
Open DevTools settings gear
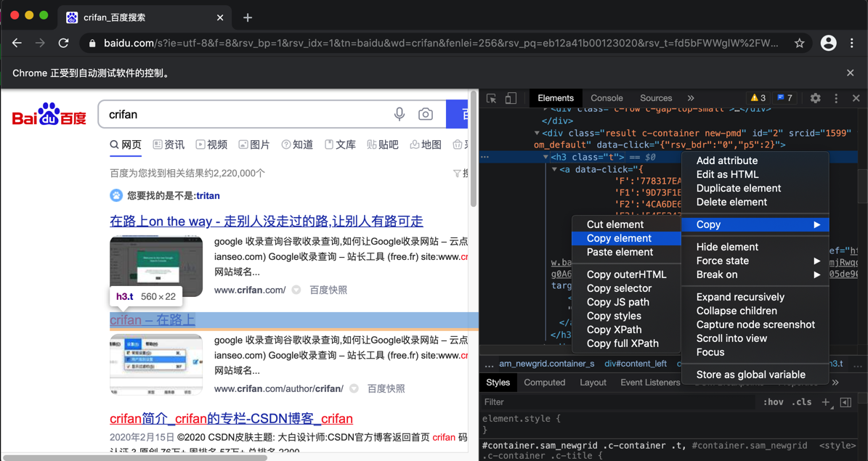[x=816, y=98]
